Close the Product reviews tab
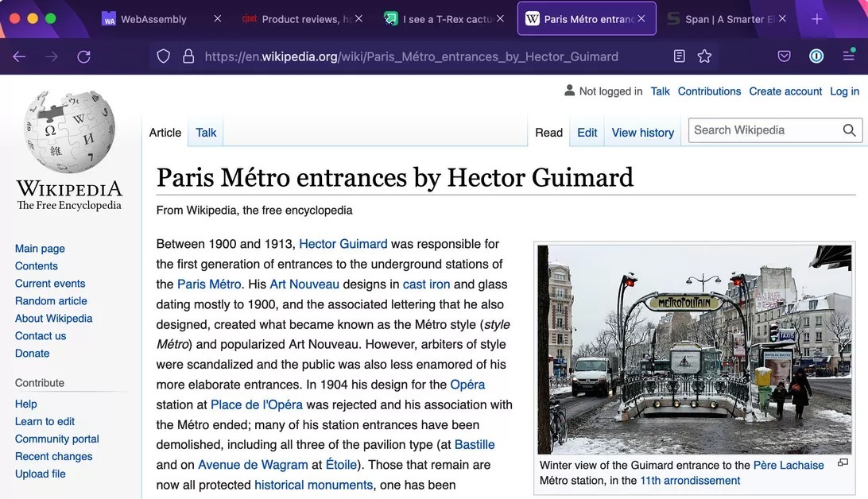The width and height of the screenshot is (868, 499). (358, 19)
